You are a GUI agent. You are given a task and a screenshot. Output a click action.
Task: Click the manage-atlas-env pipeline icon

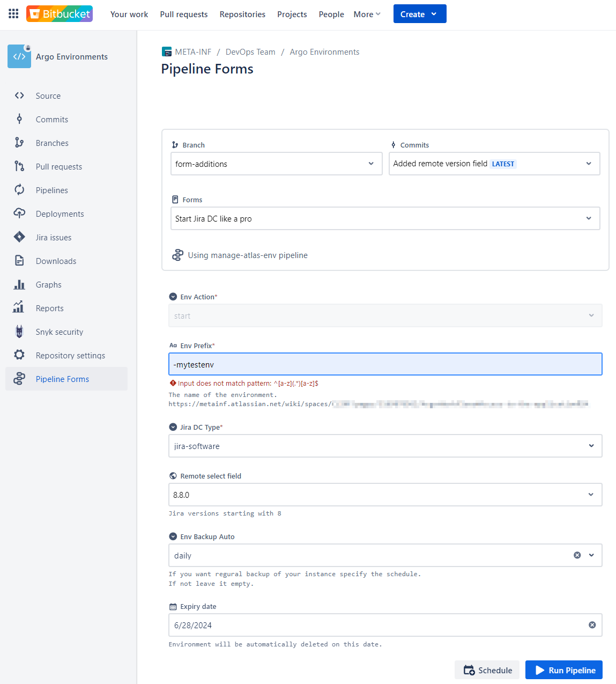[x=177, y=255]
